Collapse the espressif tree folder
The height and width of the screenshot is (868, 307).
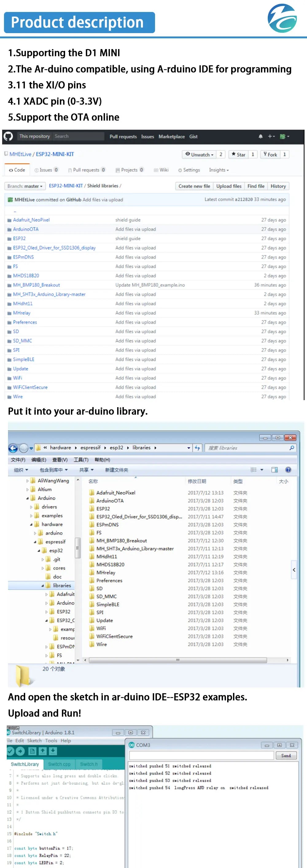pyautogui.click(x=35, y=542)
